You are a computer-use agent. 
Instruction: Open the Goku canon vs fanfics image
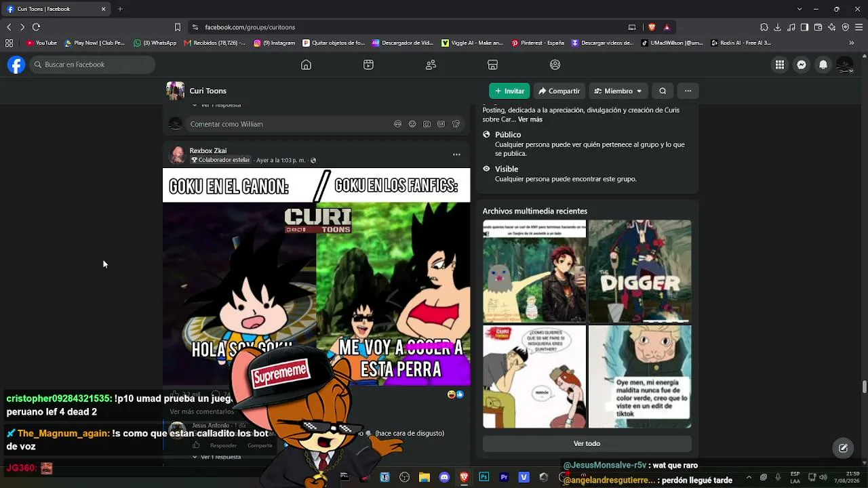pos(316,277)
